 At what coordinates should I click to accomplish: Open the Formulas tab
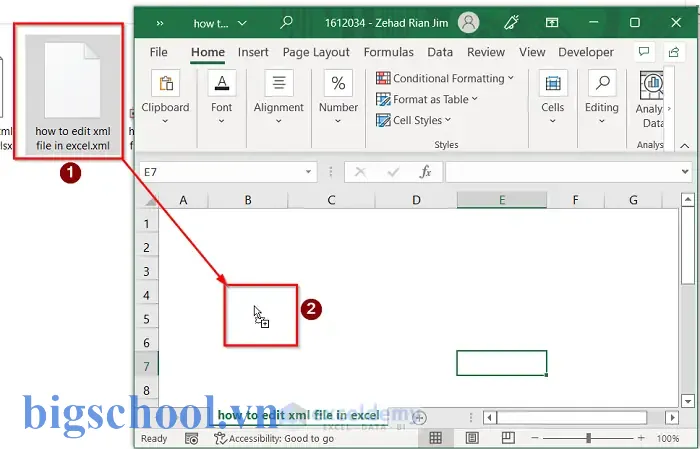click(x=388, y=52)
